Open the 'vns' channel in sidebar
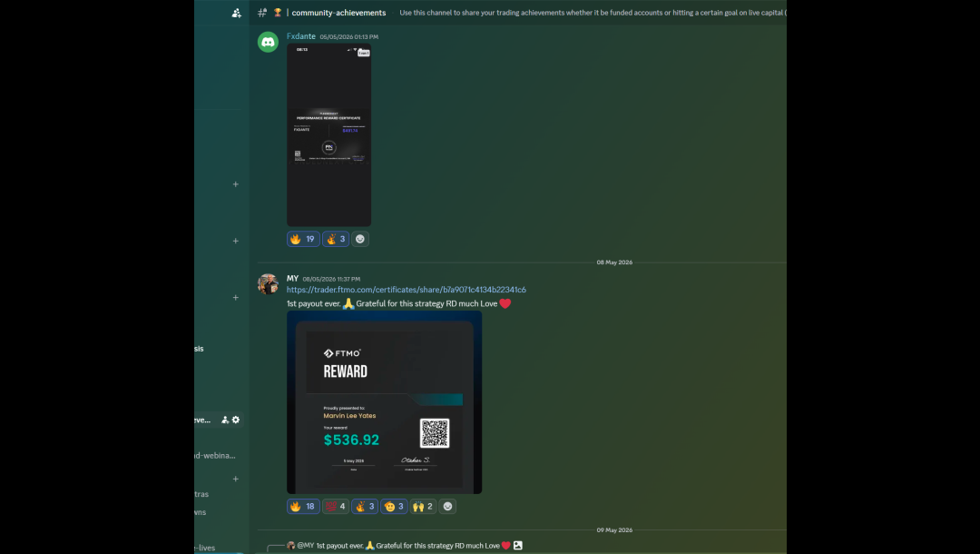 [x=200, y=512]
